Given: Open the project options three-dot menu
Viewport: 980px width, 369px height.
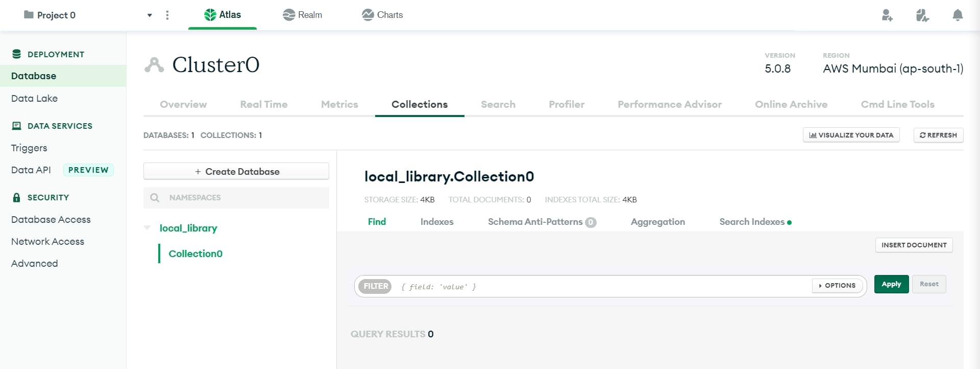Looking at the screenshot, I should (167, 15).
